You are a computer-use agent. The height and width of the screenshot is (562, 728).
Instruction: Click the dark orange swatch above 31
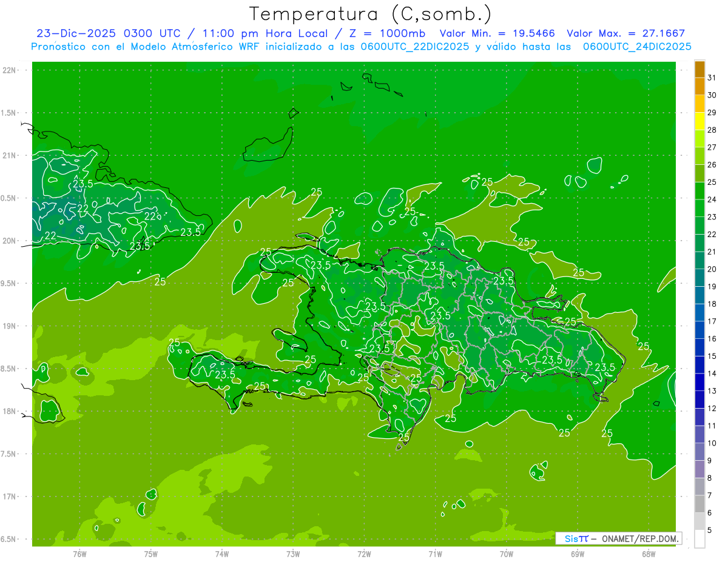pyautogui.click(x=699, y=69)
